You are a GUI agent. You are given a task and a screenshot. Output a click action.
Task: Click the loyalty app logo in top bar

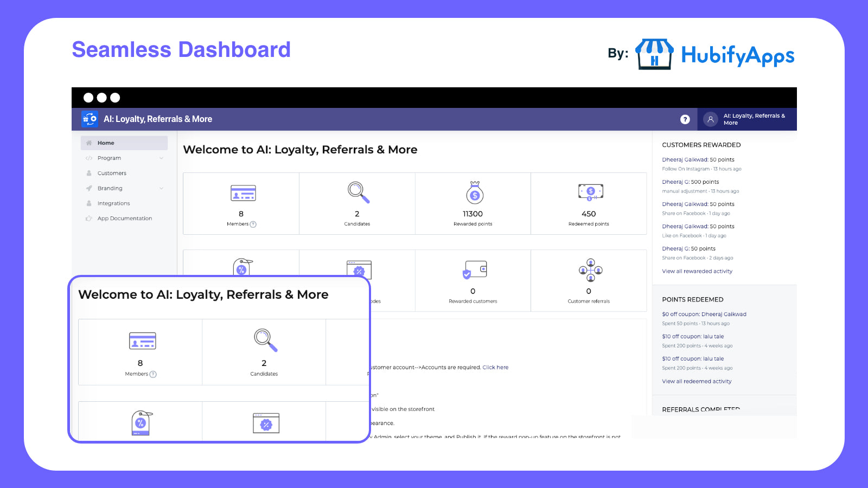click(x=89, y=119)
